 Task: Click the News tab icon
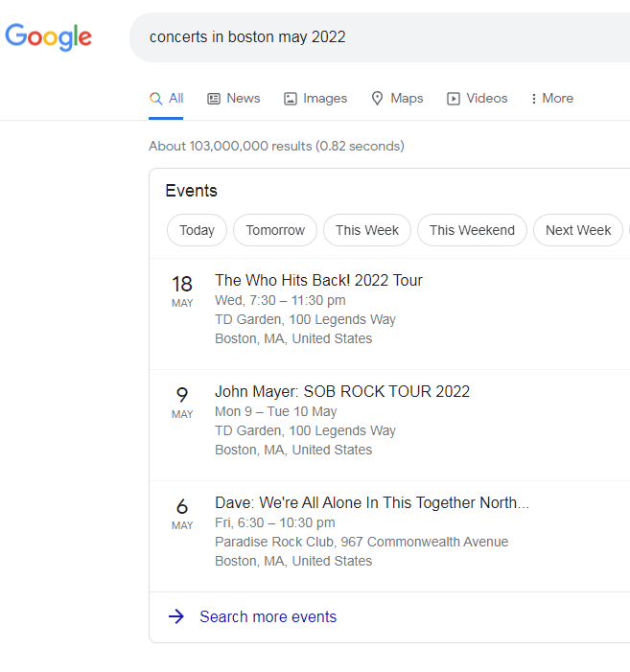click(214, 99)
